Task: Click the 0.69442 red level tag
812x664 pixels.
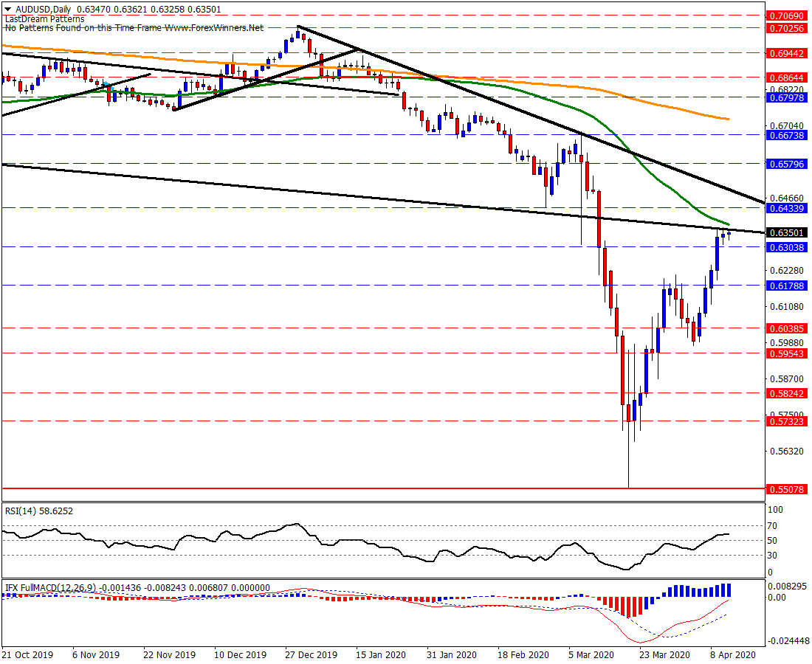Action: 787,53
